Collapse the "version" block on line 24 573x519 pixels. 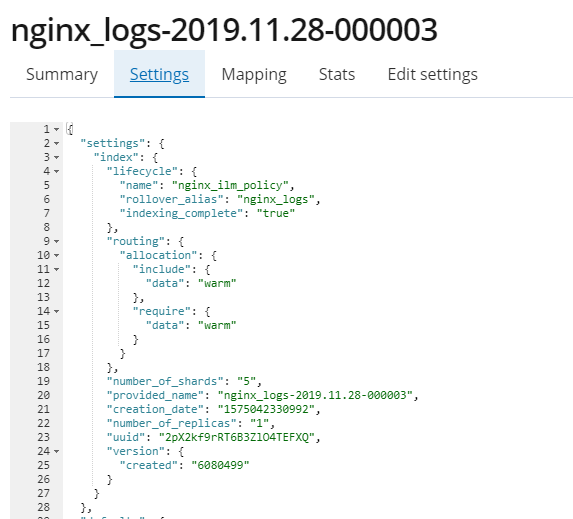coord(57,451)
